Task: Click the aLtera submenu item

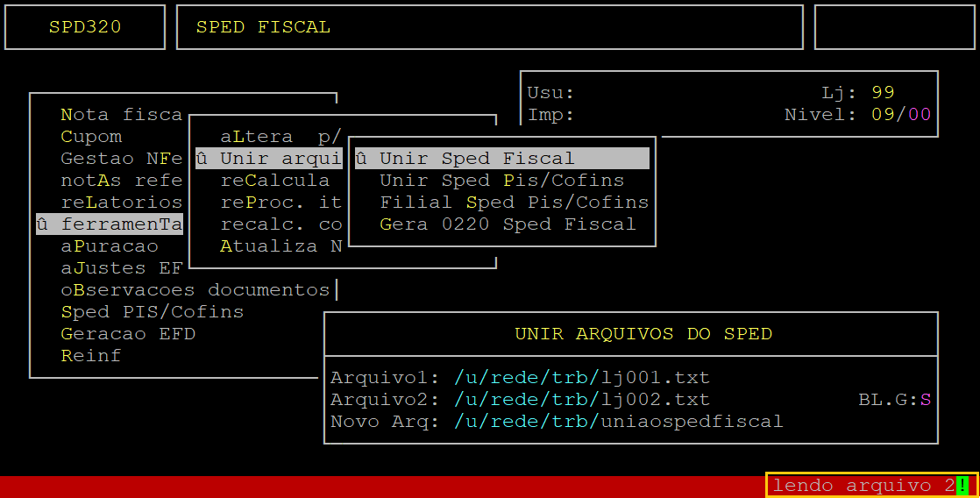Action: click(x=281, y=137)
